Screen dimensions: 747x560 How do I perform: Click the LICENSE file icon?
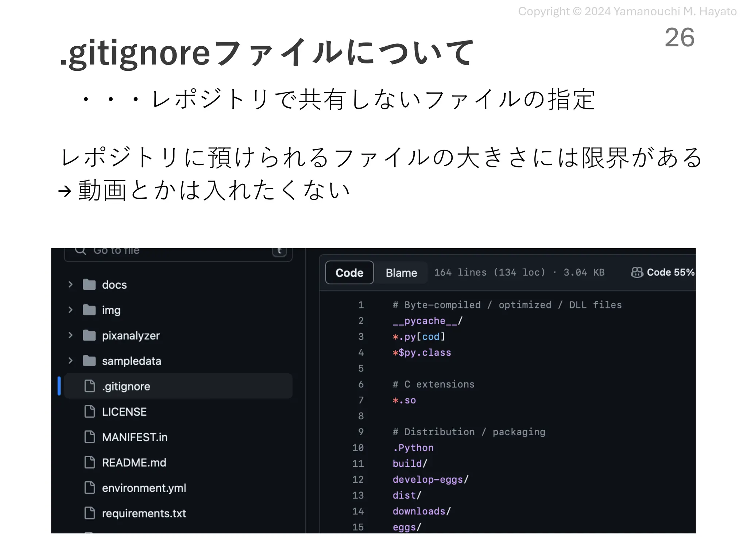pyautogui.click(x=90, y=412)
